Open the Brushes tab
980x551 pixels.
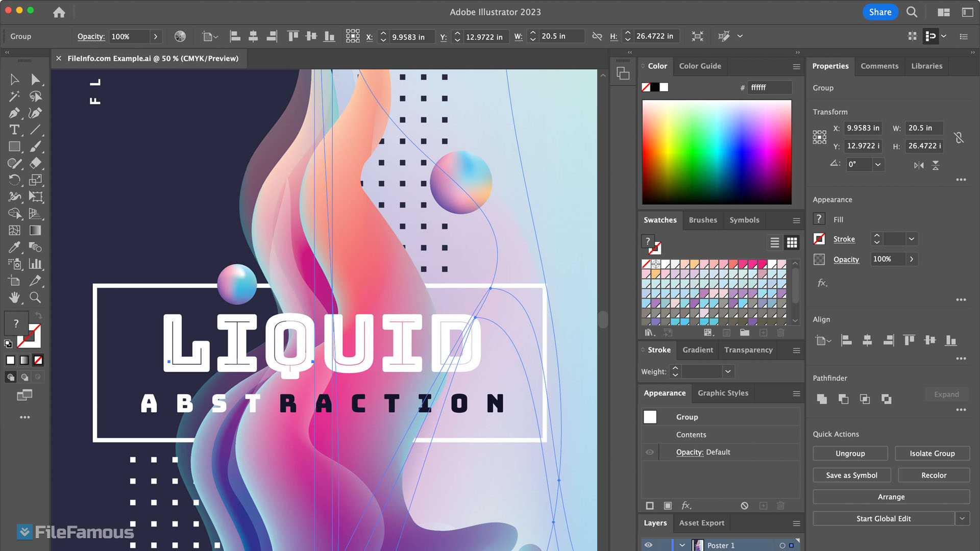point(702,220)
